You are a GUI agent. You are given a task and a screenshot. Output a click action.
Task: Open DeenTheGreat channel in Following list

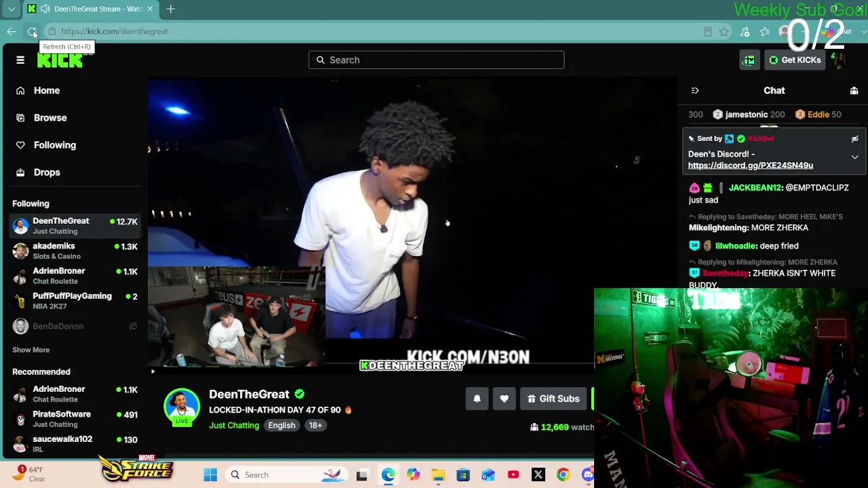click(x=74, y=226)
